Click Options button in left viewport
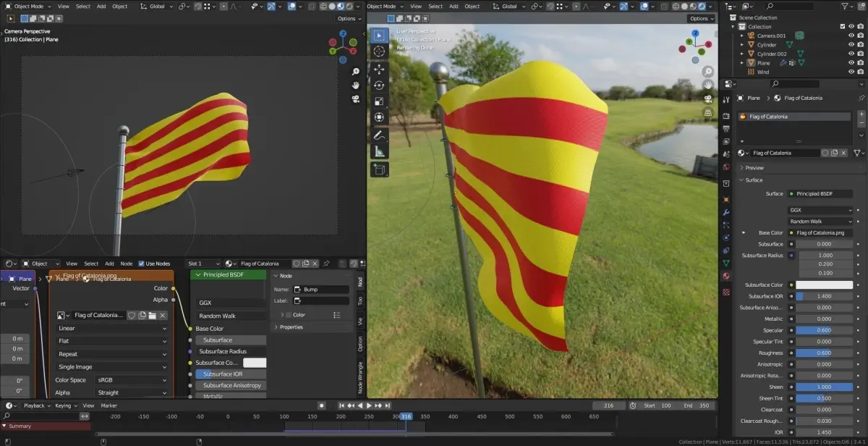Screen dimensions: 868x446 349,18
